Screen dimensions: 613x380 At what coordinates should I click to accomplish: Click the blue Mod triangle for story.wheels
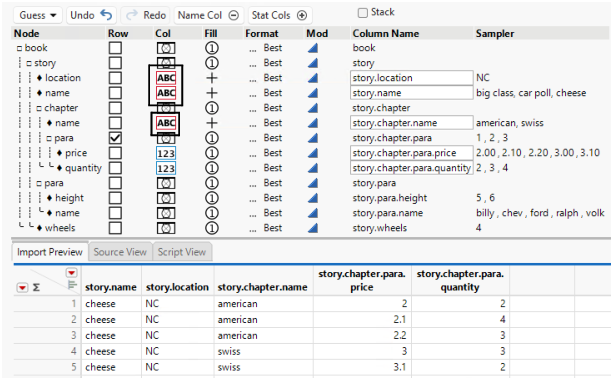313,228
